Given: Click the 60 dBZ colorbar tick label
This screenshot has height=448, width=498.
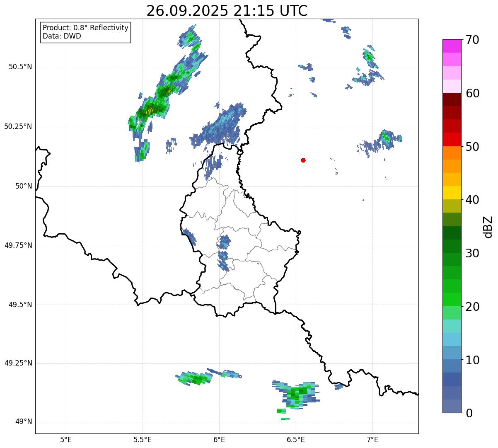Looking at the screenshot, I should 473,93.
